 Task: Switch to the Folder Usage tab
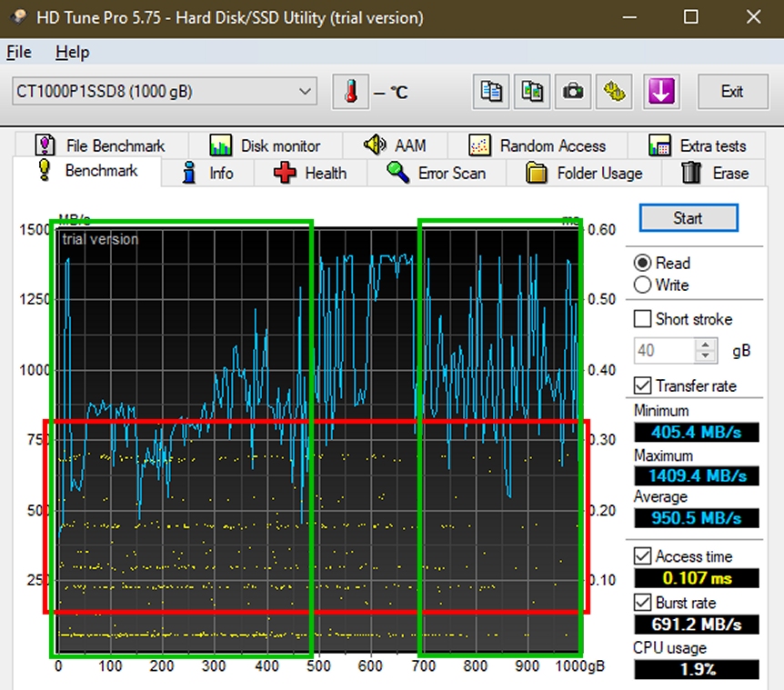(584, 173)
